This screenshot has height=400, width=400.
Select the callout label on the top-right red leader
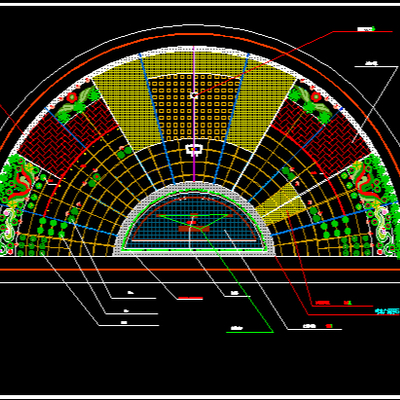(366, 29)
